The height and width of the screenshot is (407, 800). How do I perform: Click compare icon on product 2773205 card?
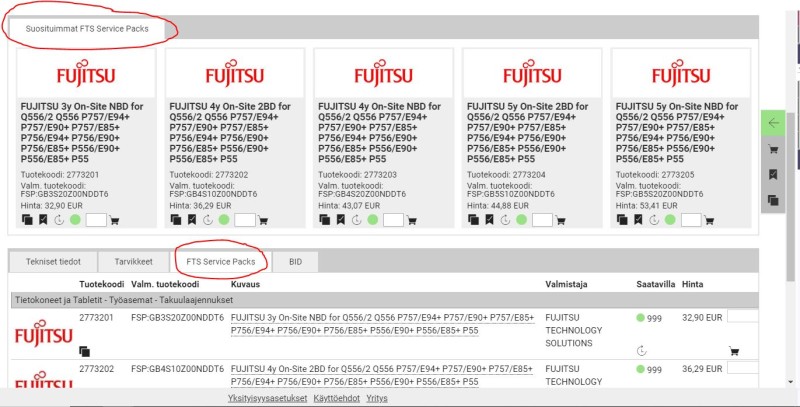(622, 220)
